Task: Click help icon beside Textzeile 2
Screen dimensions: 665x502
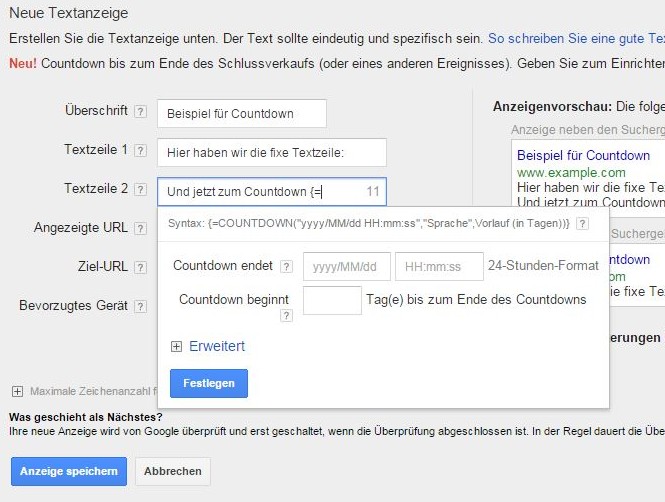Action: pyautogui.click(x=140, y=190)
